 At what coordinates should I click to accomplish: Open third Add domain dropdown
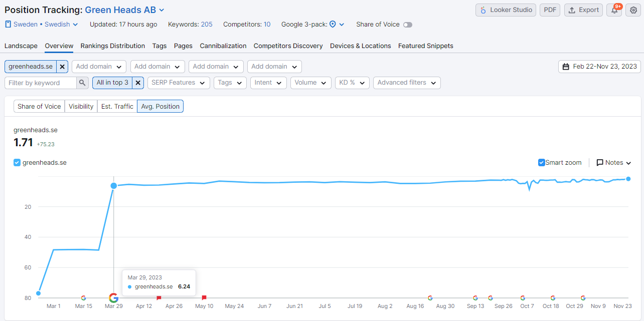216,67
